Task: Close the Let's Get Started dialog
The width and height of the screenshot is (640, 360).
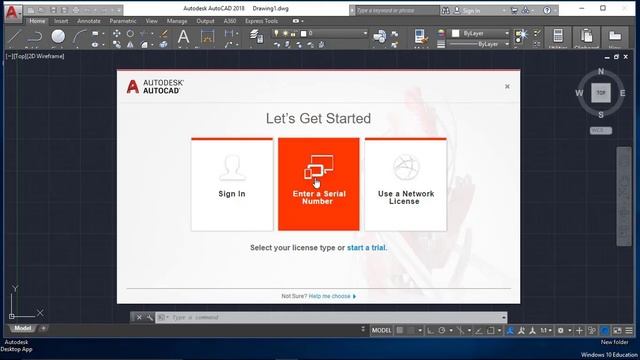Action: [507, 87]
